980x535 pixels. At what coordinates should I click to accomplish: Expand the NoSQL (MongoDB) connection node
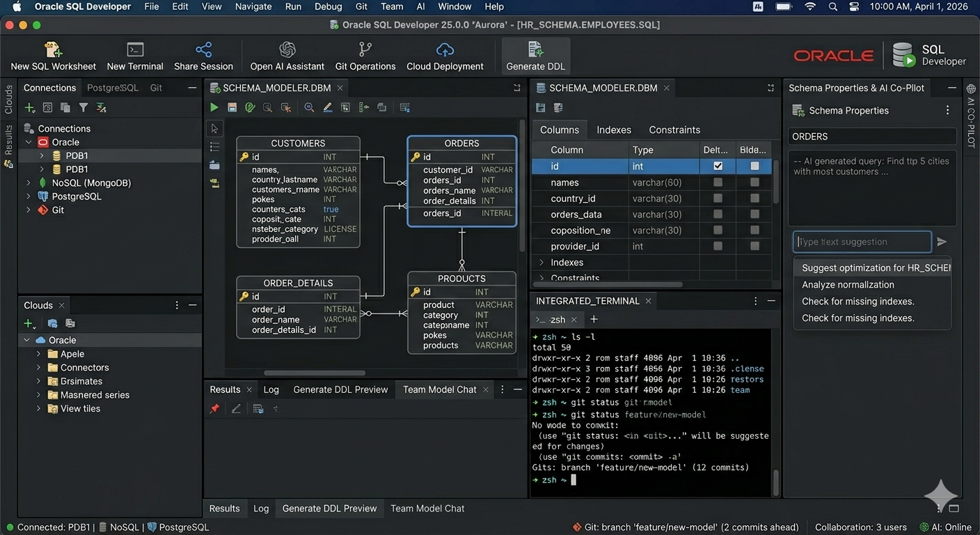[29, 183]
